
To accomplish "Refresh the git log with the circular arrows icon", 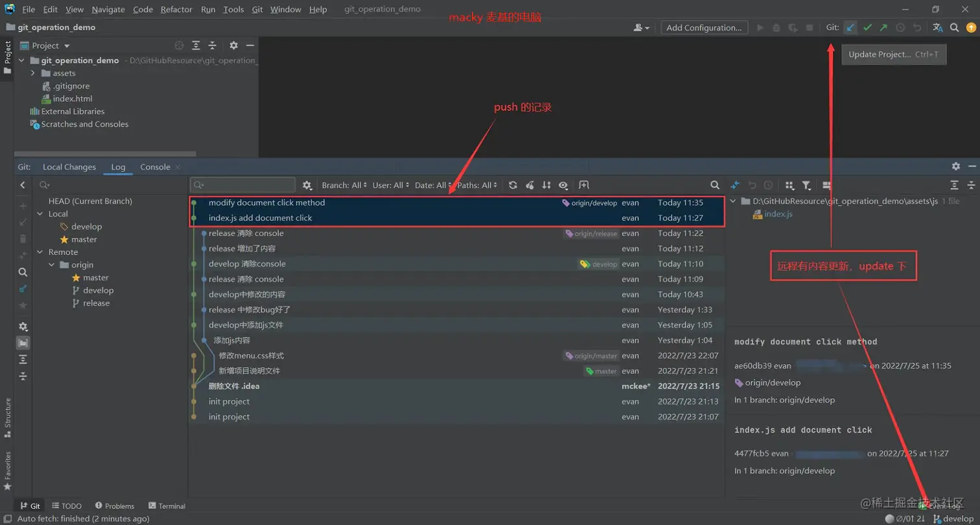I will coord(513,186).
